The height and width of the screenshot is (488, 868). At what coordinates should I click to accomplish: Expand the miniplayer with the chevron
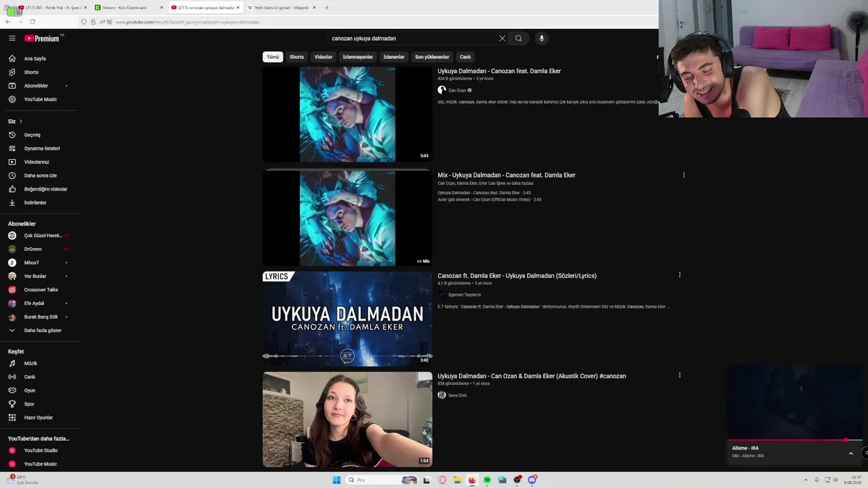pyautogui.click(x=851, y=453)
